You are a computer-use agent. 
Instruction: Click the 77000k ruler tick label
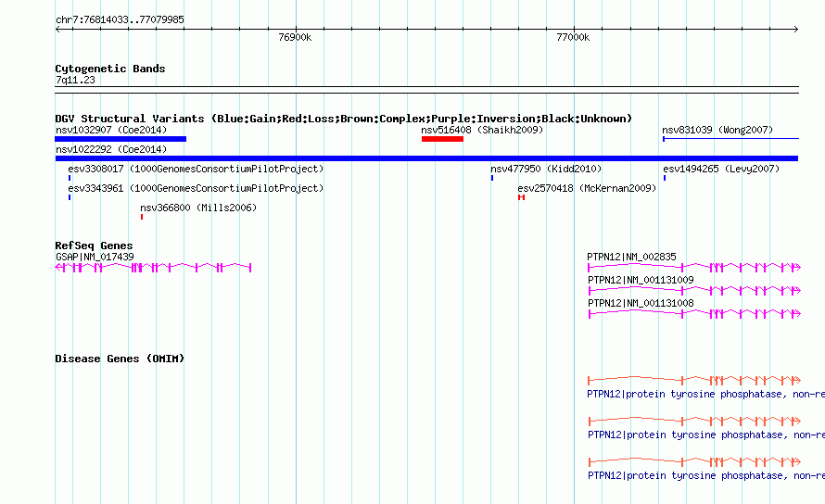click(573, 37)
